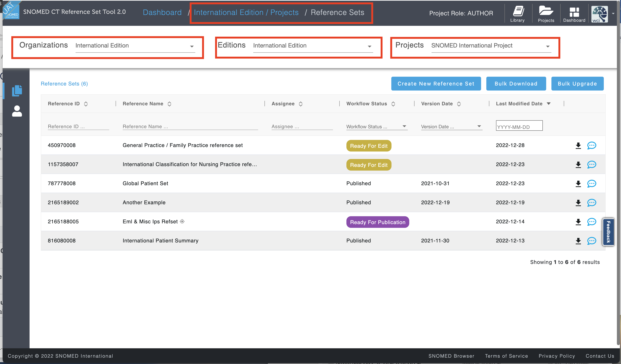The image size is (621, 364).
Task: Select Another Example reference name
Action: (x=144, y=202)
